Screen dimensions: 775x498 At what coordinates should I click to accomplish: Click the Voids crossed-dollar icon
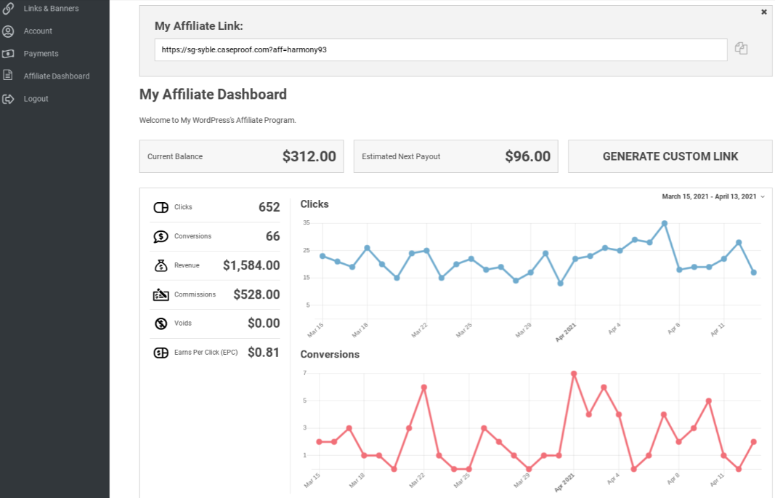161,324
